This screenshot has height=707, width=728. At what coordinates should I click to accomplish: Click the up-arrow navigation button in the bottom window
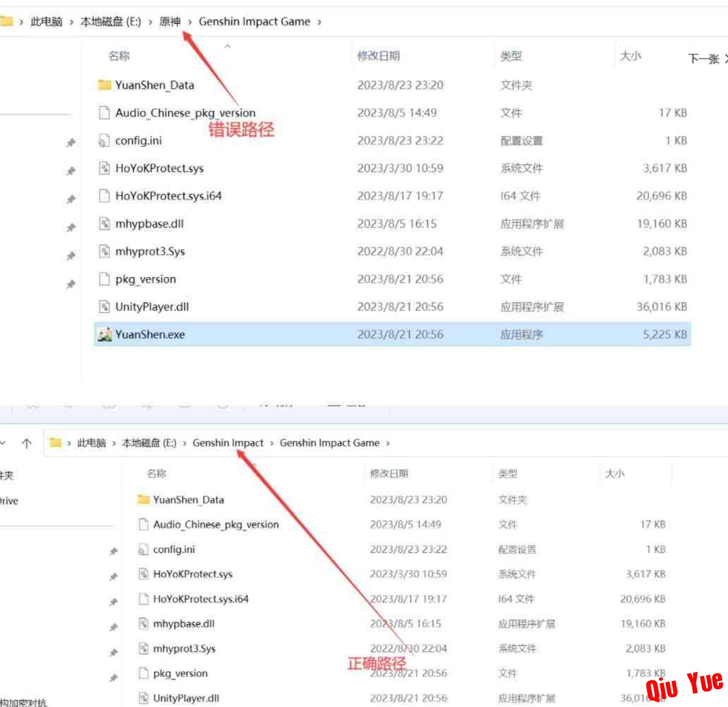[x=26, y=443]
